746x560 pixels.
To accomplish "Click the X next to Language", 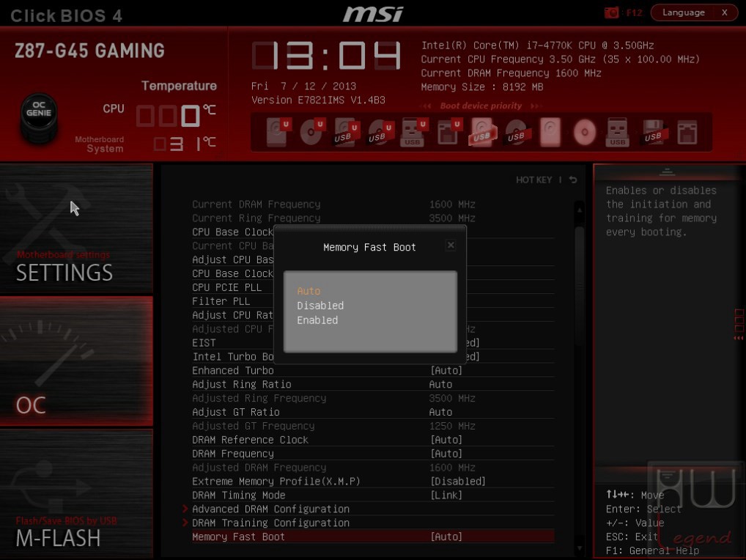I will (x=725, y=12).
